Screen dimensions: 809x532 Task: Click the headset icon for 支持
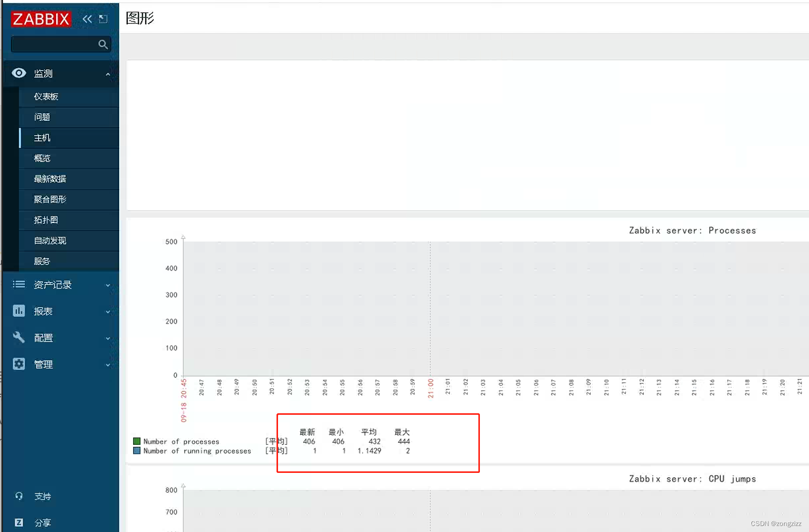pyautogui.click(x=19, y=496)
